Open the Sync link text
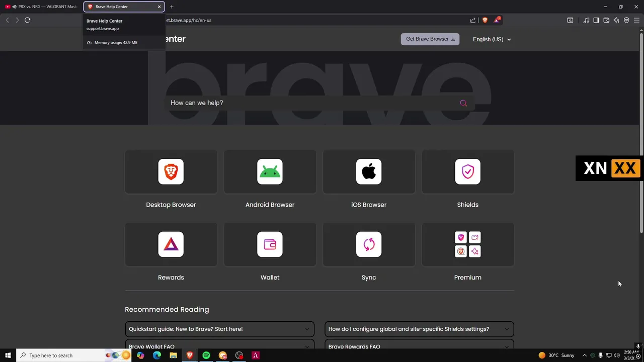This screenshot has height=362, width=644. [x=369, y=278]
